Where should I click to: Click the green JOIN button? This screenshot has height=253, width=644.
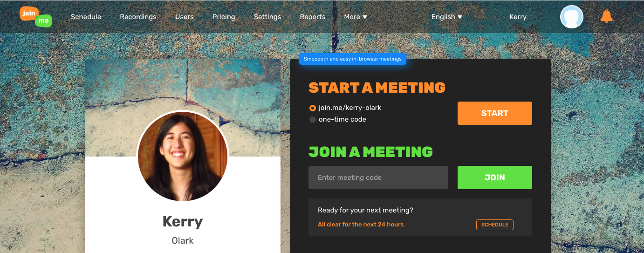coord(495,178)
